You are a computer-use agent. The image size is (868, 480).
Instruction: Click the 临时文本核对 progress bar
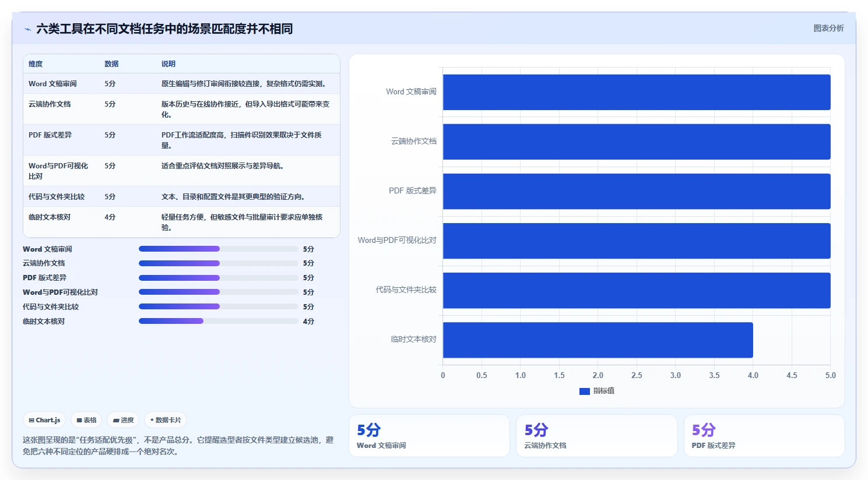coord(219,321)
